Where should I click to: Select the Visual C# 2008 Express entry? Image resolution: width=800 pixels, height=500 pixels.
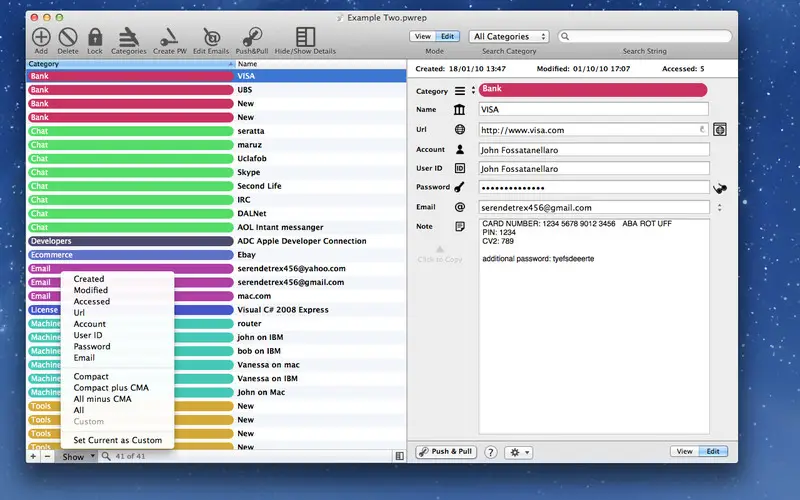217,310
